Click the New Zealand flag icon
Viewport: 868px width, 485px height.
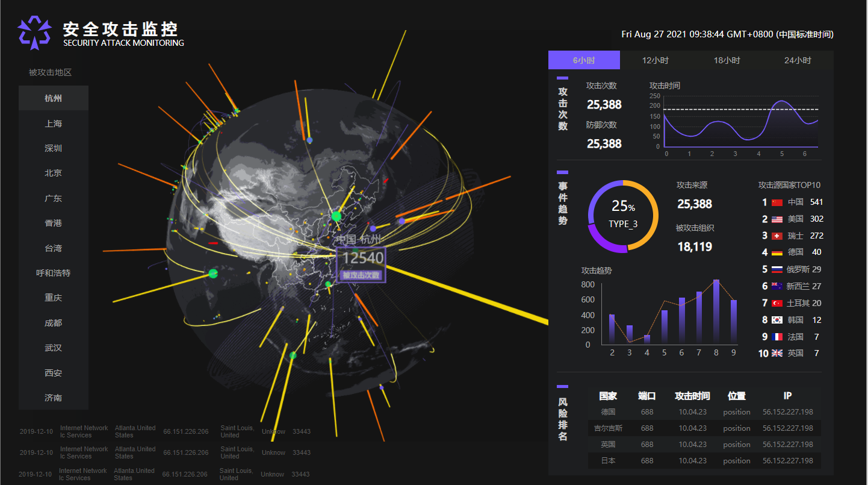777,286
